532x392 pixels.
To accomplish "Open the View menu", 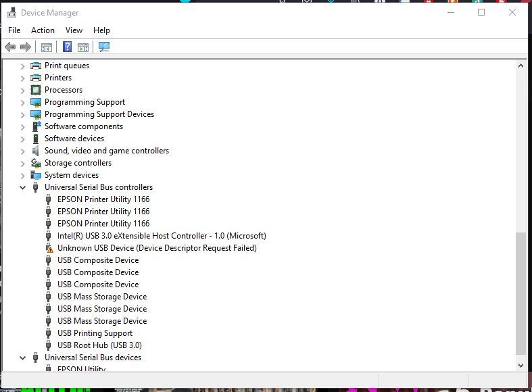I will [x=74, y=30].
